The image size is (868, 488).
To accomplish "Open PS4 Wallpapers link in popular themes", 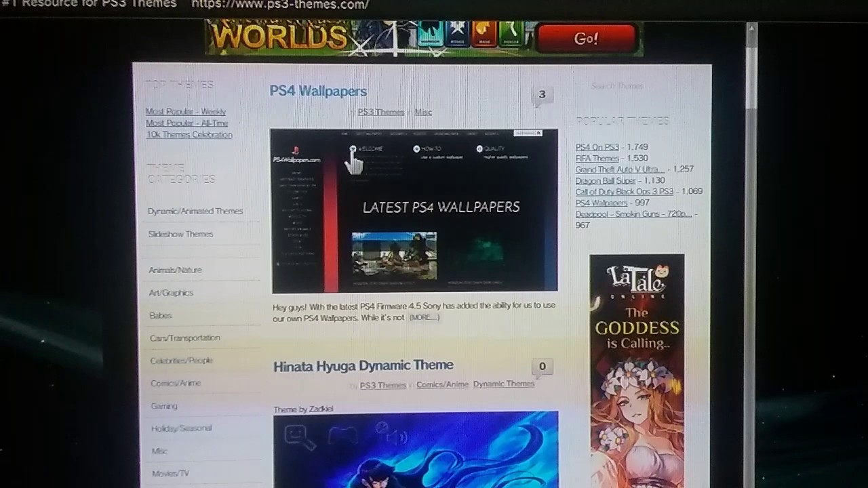I will coord(601,203).
